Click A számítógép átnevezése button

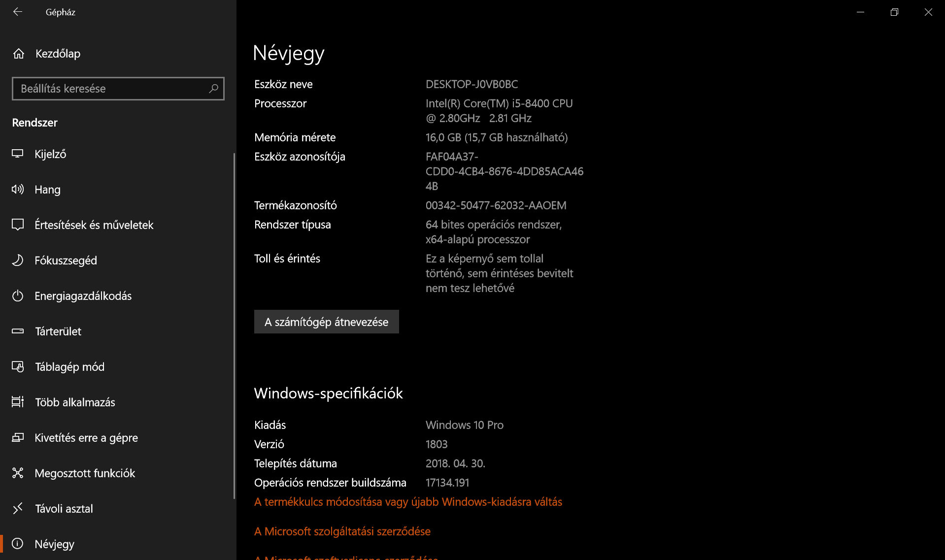(x=327, y=322)
